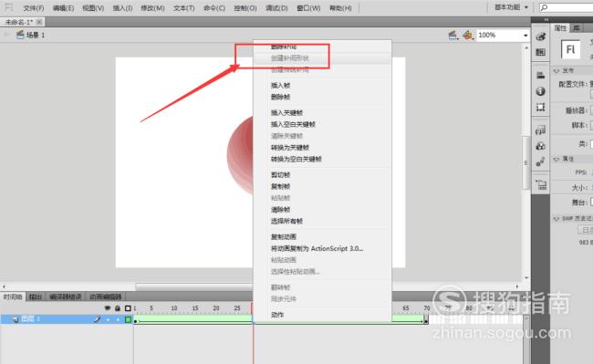Click the search field in title bar
Viewport: 593px width, 364px height.
click(x=566, y=7)
